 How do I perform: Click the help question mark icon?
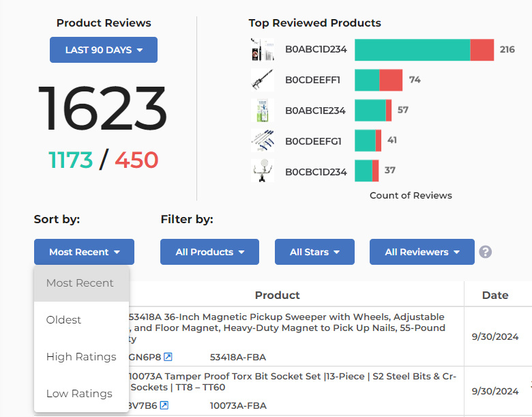click(485, 252)
